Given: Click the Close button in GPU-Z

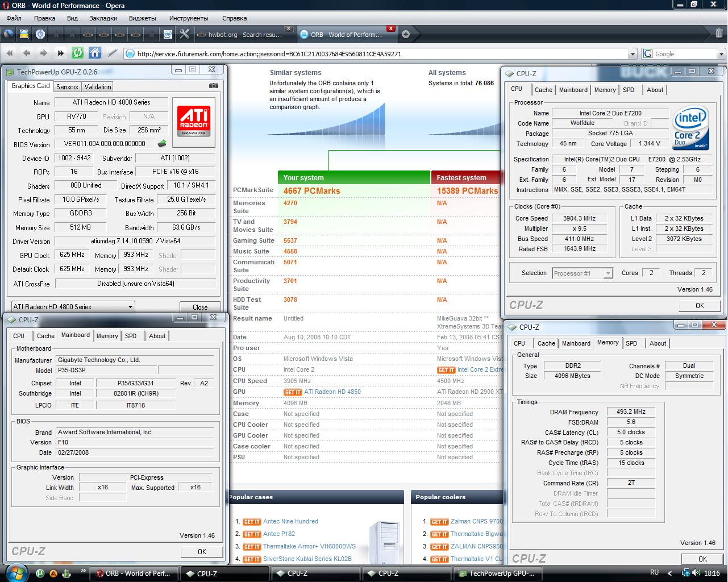Looking at the screenshot, I should tap(200, 307).
